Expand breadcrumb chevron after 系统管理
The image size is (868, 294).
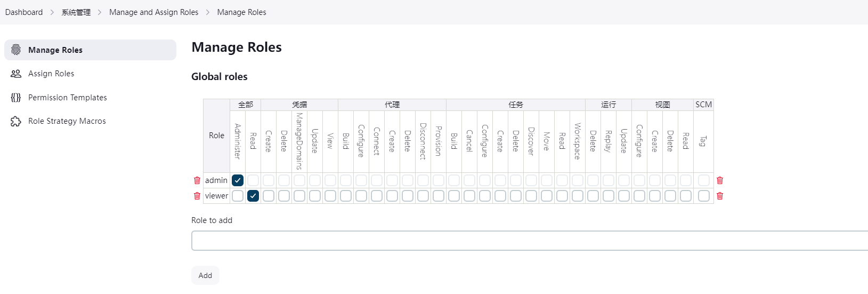100,12
